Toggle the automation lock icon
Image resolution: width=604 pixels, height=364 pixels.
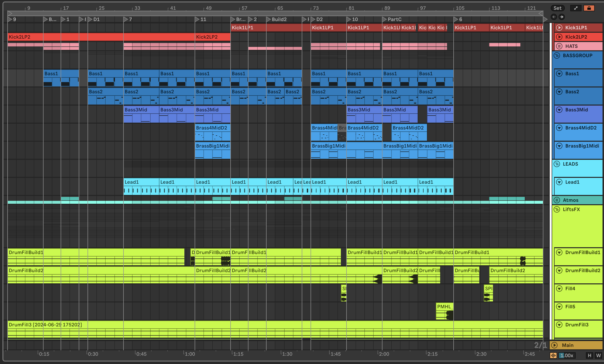[x=589, y=8]
